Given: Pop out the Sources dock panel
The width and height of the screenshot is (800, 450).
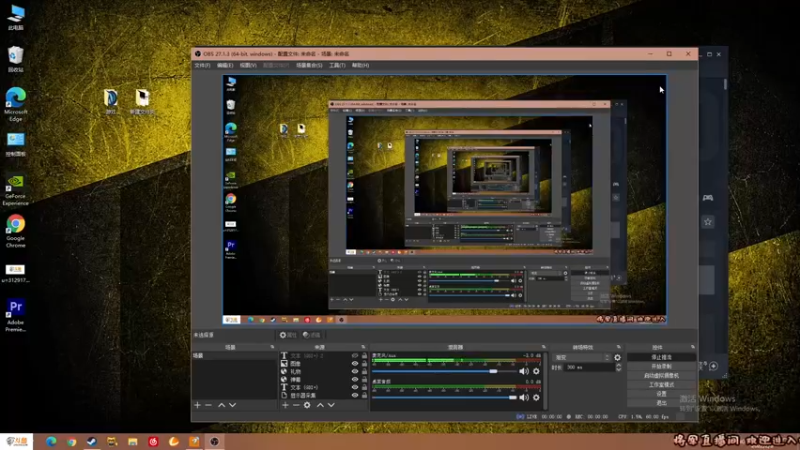Looking at the screenshot, I should pyautogui.click(x=363, y=347).
